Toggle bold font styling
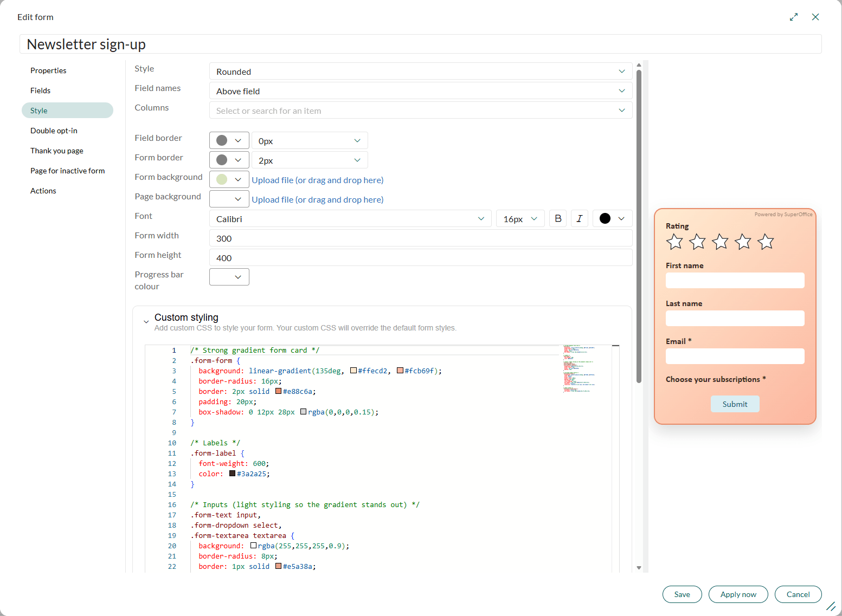The image size is (842, 616). click(557, 218)
